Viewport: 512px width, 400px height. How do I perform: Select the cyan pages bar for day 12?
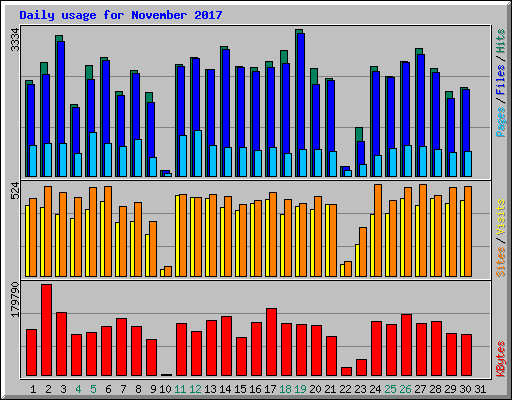pyautogui.click(x=198, y=153)
